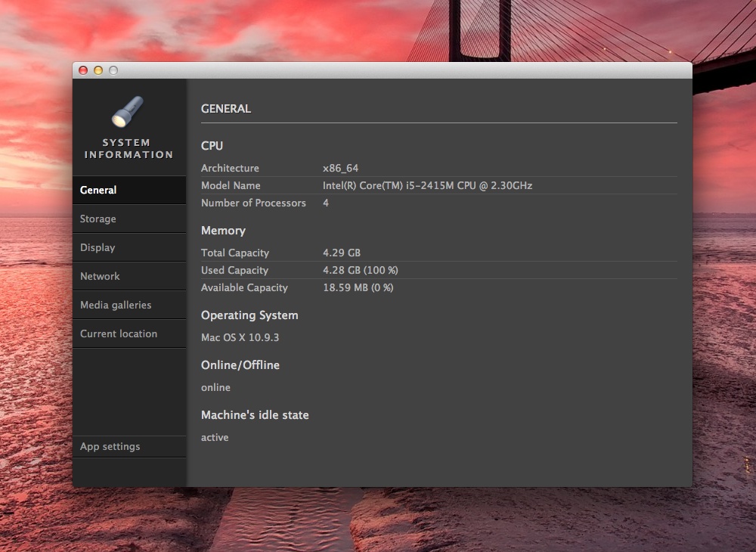Select the 18.59 MB (0 %) value
Viewport: 756px width, 552px height.
point(358,288)
